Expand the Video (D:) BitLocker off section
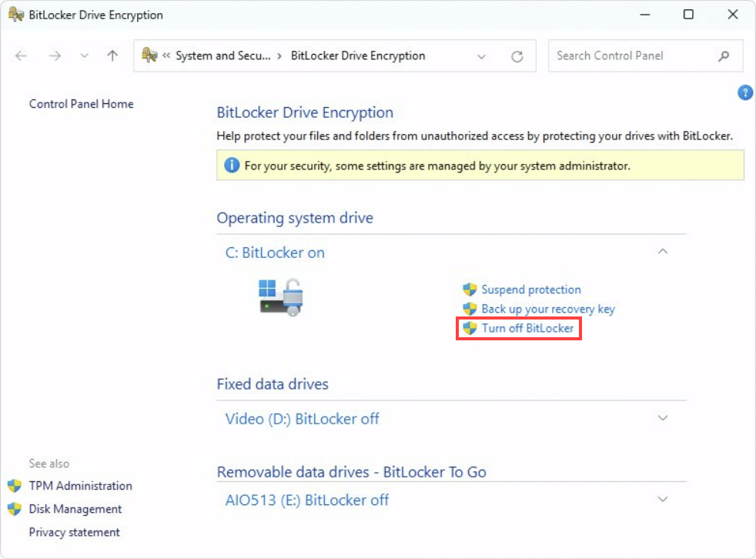The image size is (756, 559). click(x=662, y=418)
